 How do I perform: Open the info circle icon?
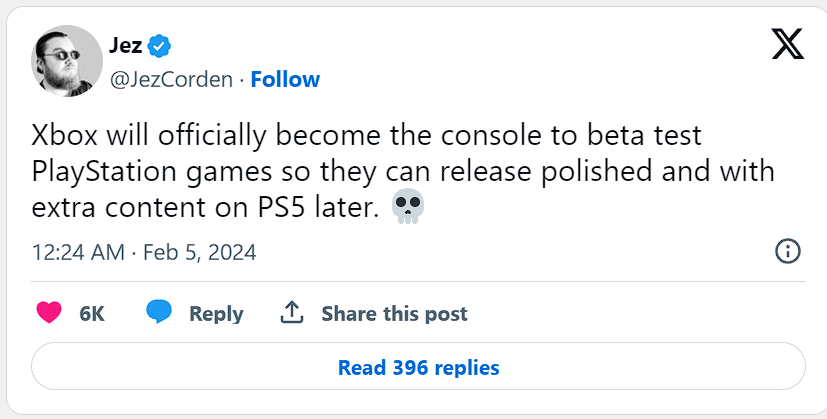[788, 252]
